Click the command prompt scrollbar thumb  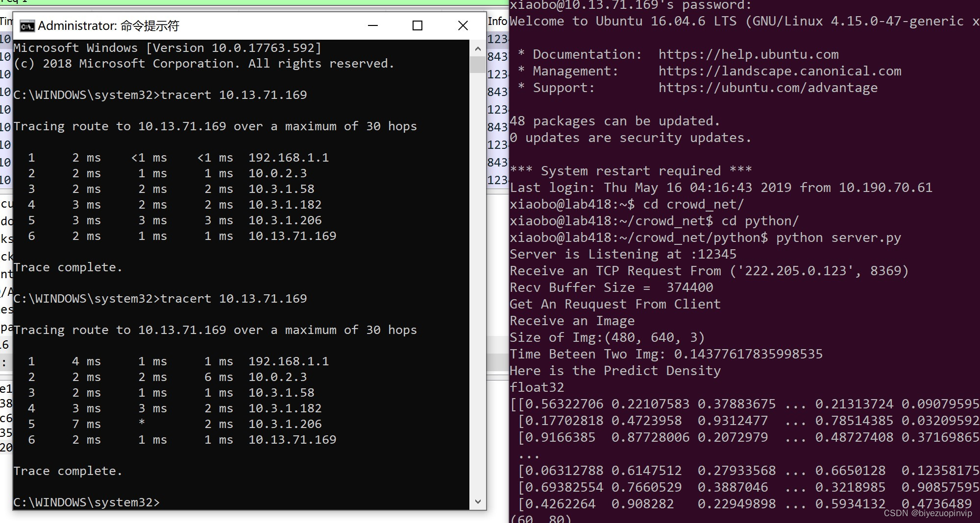[x=478, y=65]
